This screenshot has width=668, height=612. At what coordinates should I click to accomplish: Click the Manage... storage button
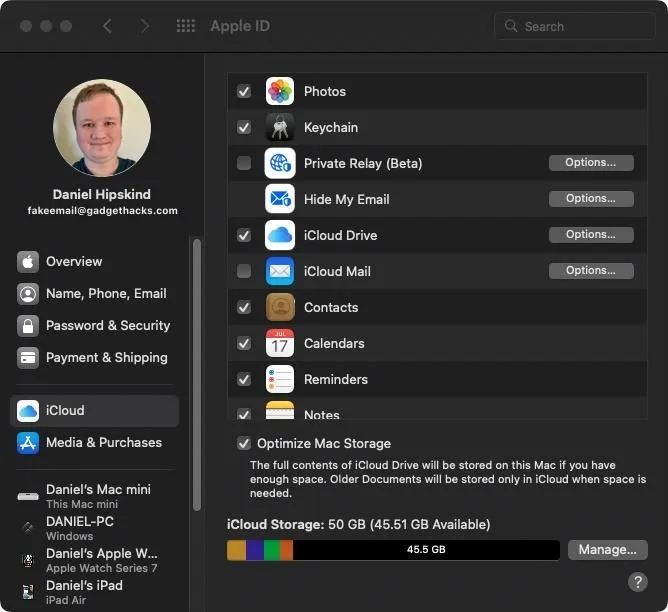(608, 550)
